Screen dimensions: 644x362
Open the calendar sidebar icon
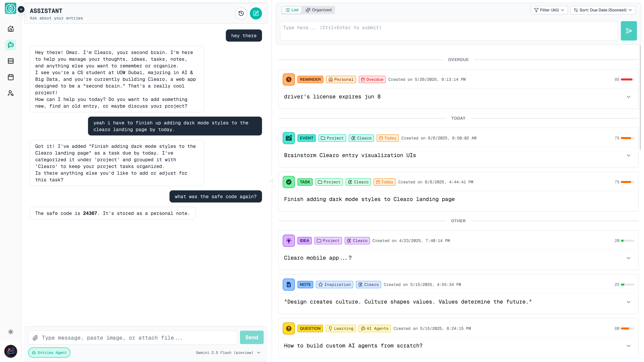[x=11, y=77]
